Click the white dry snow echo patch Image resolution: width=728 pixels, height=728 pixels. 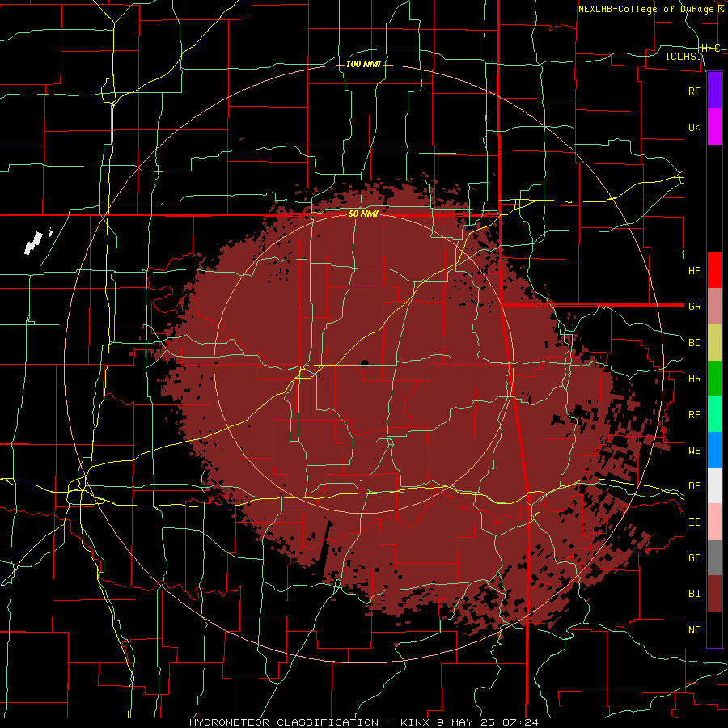coord(34,243)
